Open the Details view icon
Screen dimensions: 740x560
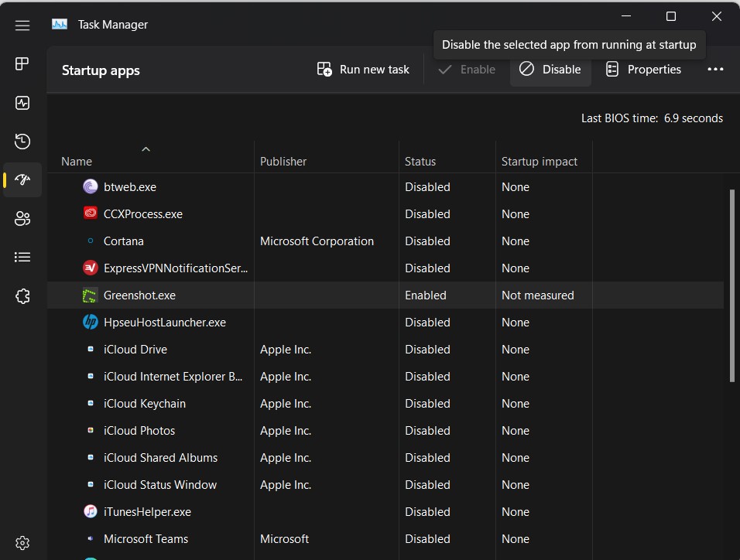pyautogui.click(x=22, y=257)
